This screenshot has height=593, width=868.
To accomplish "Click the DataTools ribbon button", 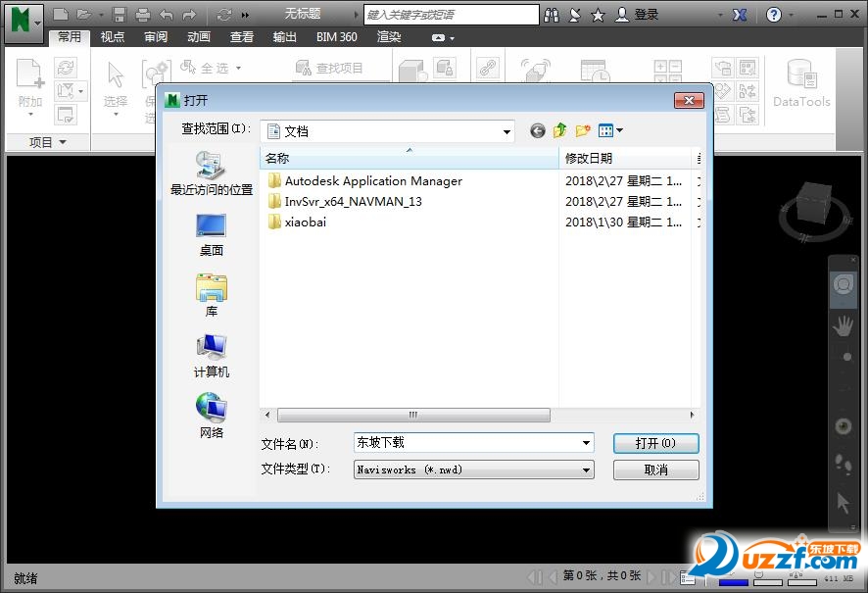I will click(801, 84).
